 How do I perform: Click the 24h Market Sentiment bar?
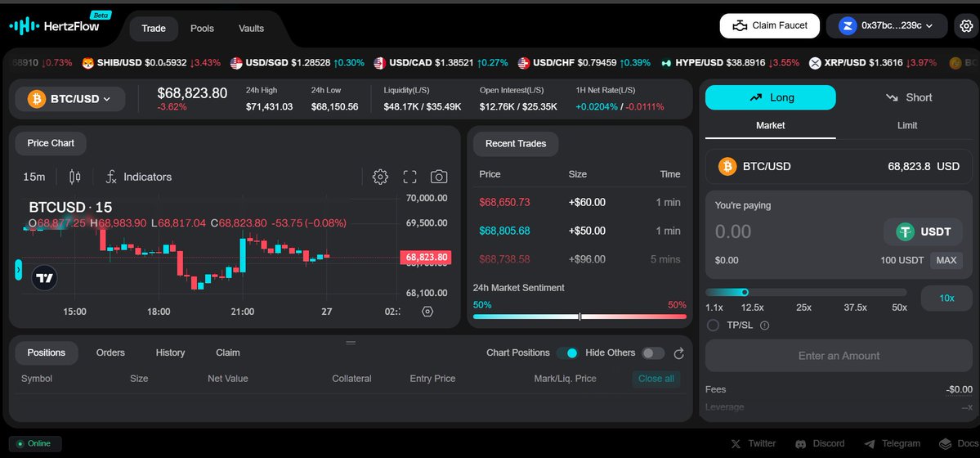tap(579, 317)
